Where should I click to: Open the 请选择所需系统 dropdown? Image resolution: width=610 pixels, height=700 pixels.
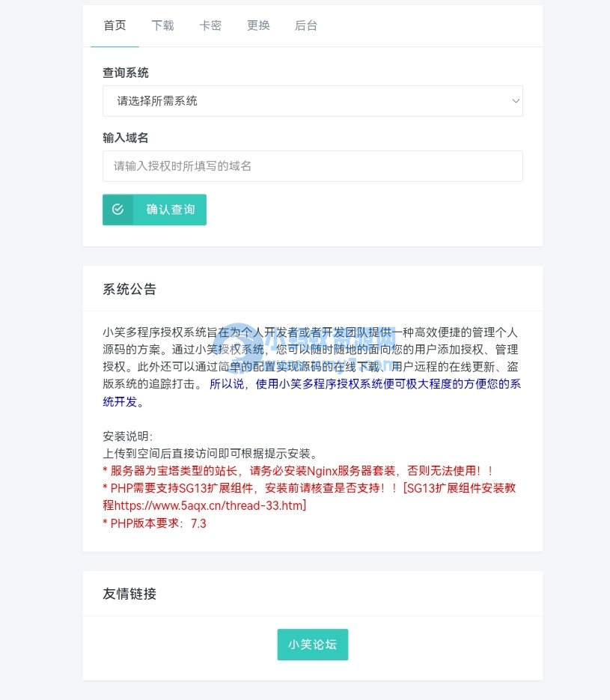tap(312, 101)
